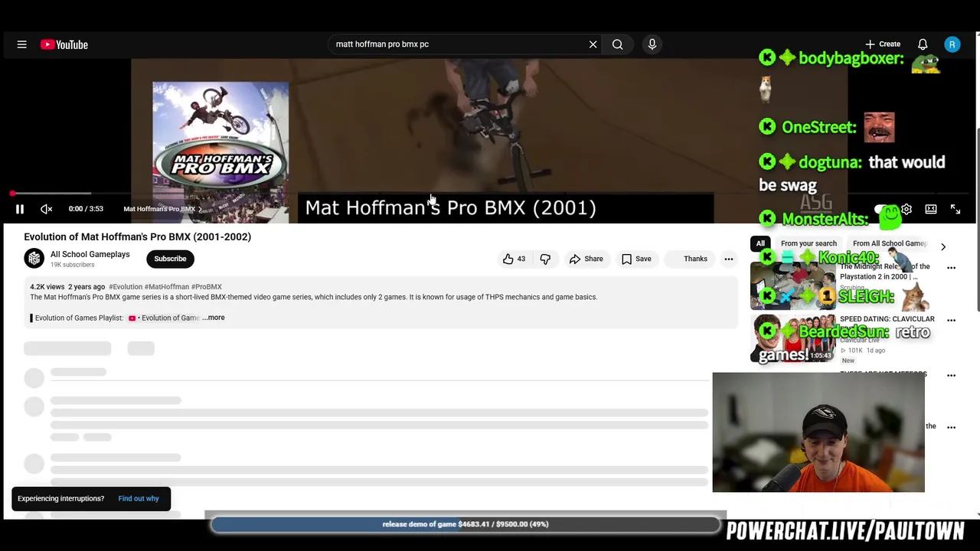980x551 pixels.
Task: Seek along the red video progress bar
Action: point(490,194)
